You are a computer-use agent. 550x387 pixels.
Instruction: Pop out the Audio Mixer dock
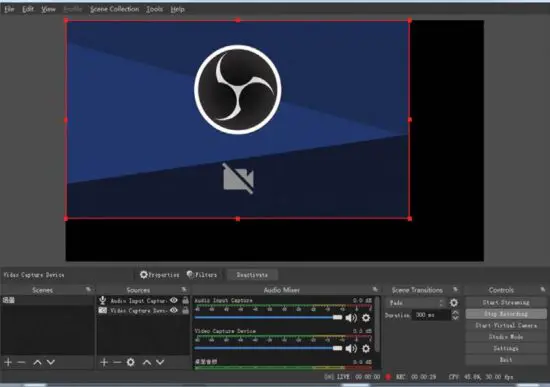pyautogui.click(x=375, y=289)
